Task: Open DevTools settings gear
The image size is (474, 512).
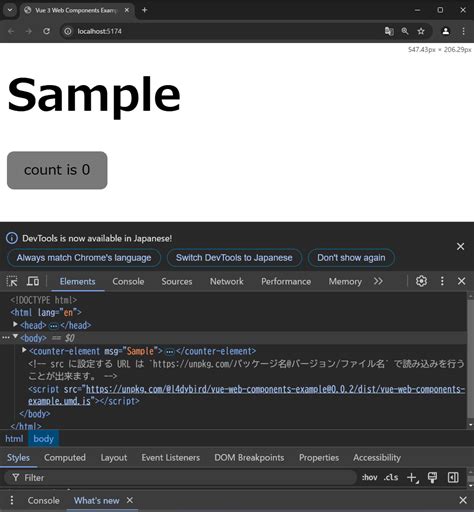Action: (x=421, y=281)
